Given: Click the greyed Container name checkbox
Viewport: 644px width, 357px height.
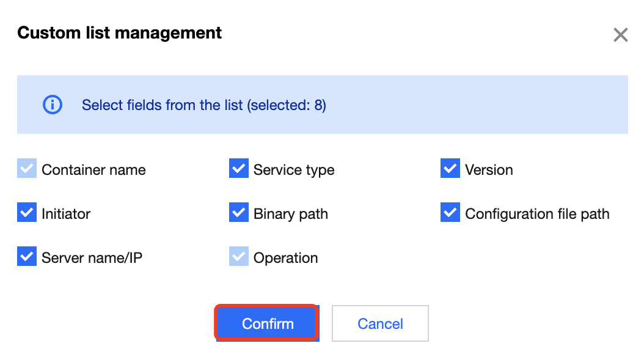Looking at the screenshot, I should [x=27, y=169].
